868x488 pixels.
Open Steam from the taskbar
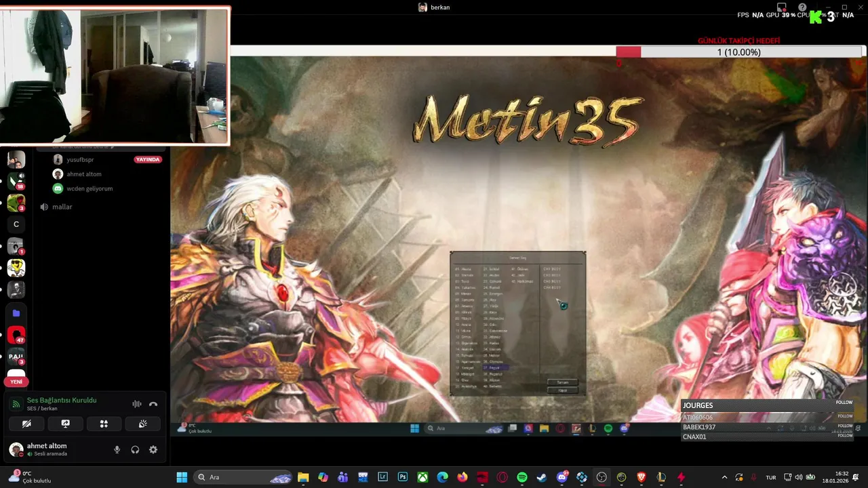point(542,477)
